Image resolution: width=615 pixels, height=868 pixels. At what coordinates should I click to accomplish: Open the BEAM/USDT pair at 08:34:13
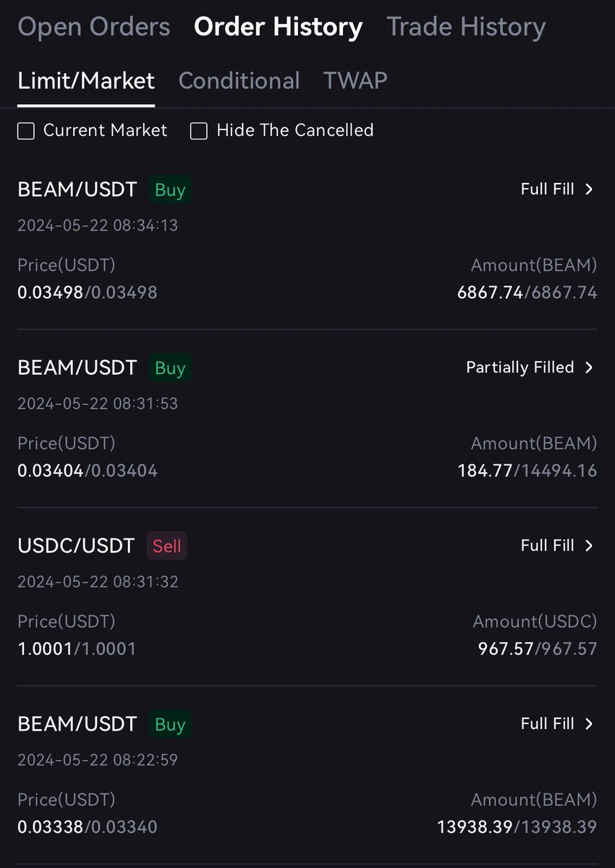click(x=77, y=190)
